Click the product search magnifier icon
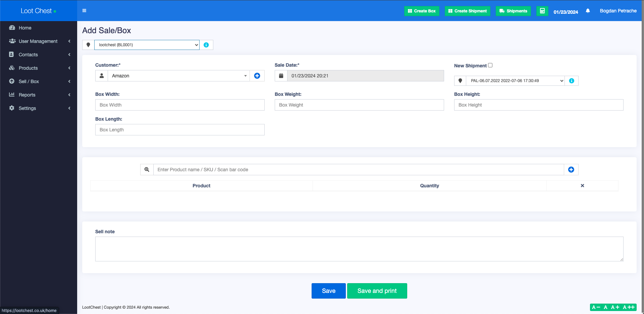644x314 pixels. coord(147,170)
